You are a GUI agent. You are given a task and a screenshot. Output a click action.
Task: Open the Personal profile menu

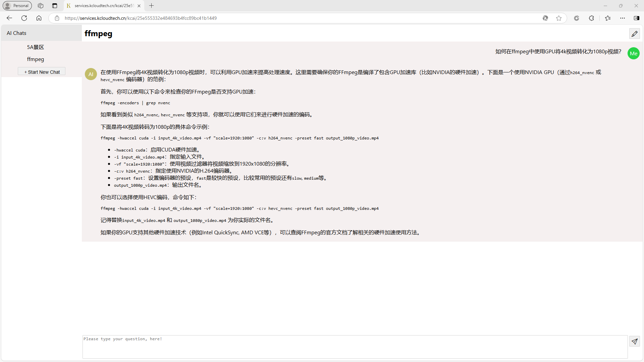tap(17, 6)
